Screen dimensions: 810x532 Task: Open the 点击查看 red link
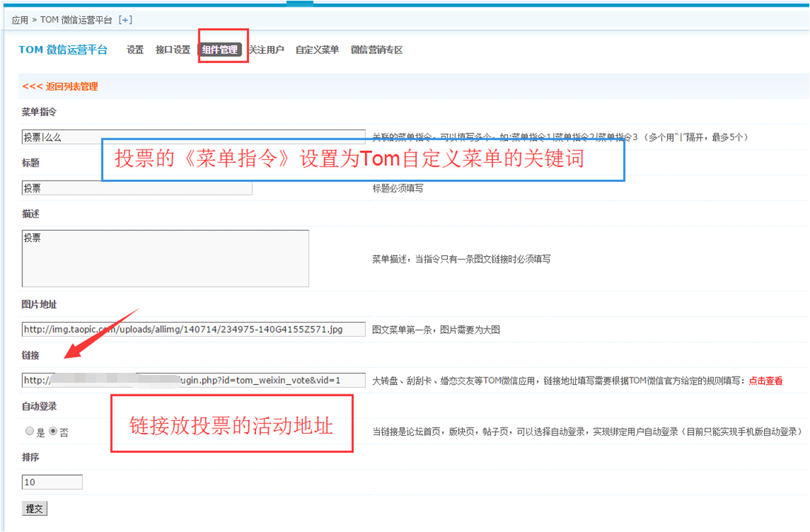click(766, 381)
